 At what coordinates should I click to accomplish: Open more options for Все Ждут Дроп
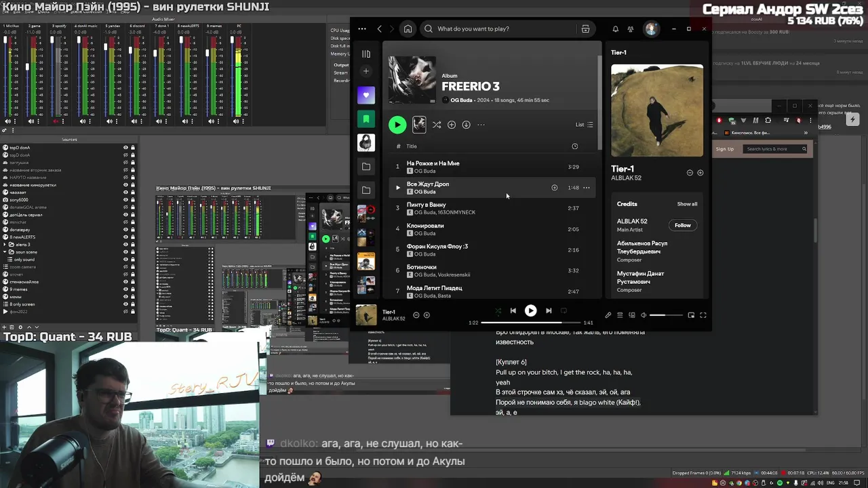587,188
